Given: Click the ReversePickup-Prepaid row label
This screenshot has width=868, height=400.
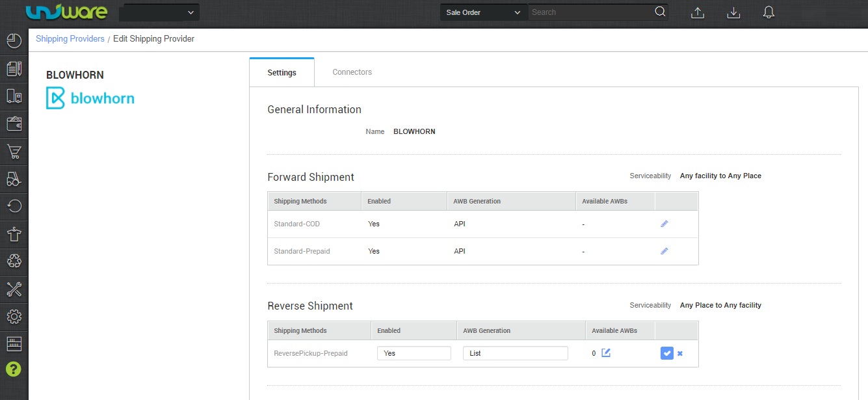Looking at the screenshot, I should click(x=311, y=353).
